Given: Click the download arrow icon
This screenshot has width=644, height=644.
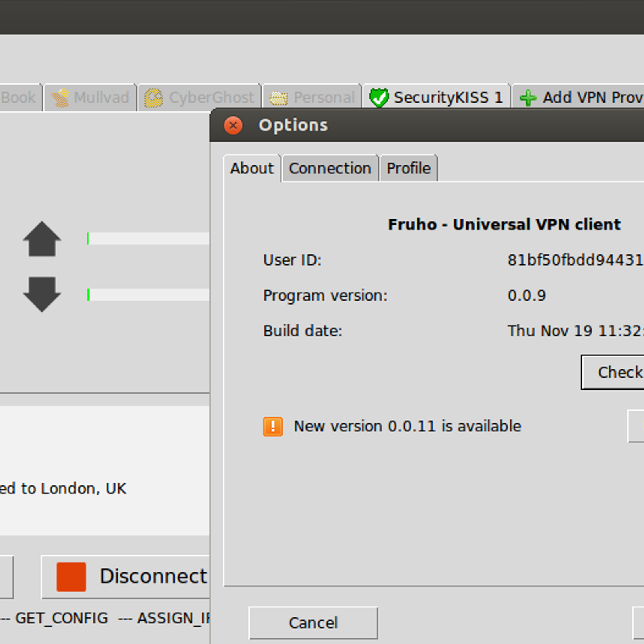Looking at the screenshot, I should (42, 294).
